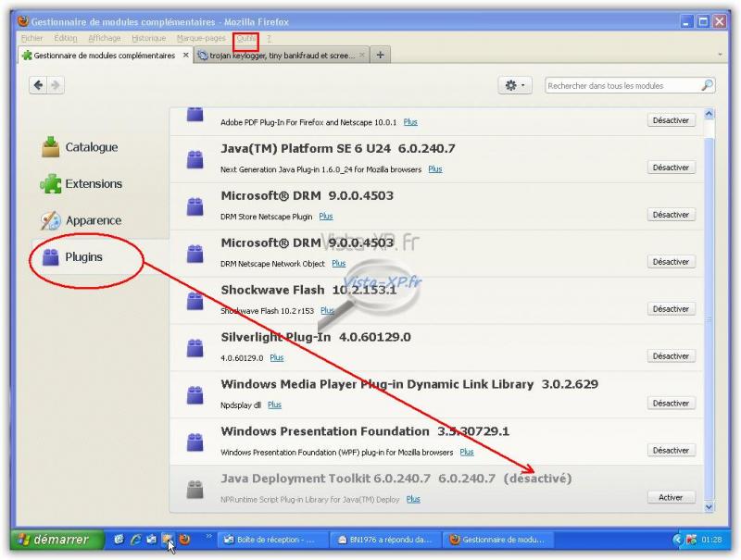
Task: Disable Windows Media Player Plug-in
Action: [671, 404]
